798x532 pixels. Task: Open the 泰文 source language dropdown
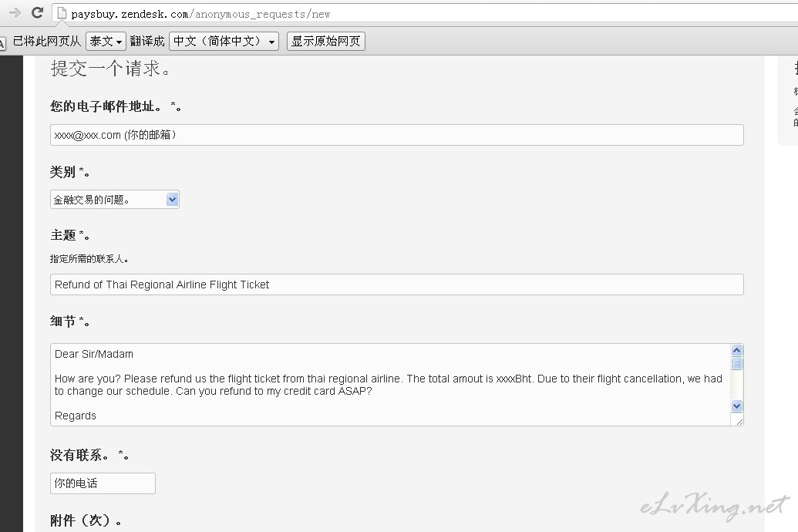click(106, 42)
